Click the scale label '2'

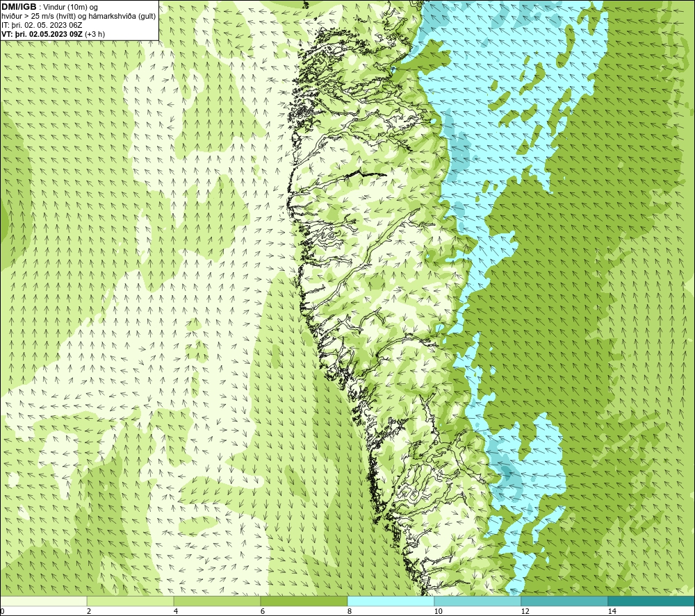[x=89, y=611]
